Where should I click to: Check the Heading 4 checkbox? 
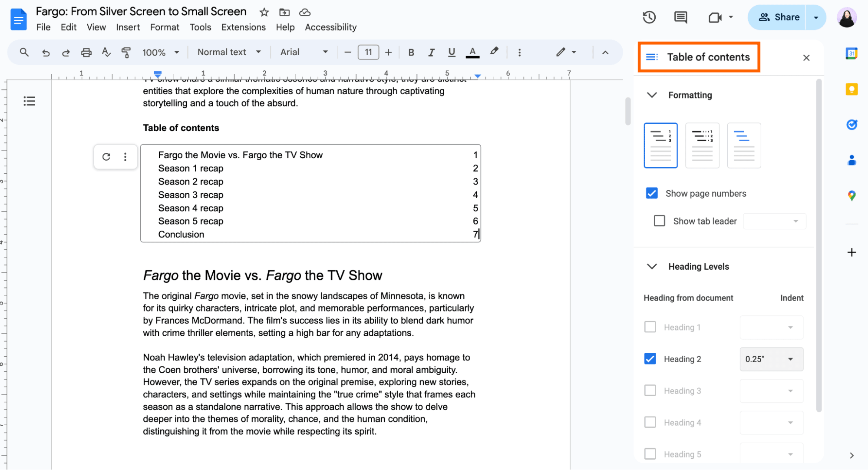point(650,422)
